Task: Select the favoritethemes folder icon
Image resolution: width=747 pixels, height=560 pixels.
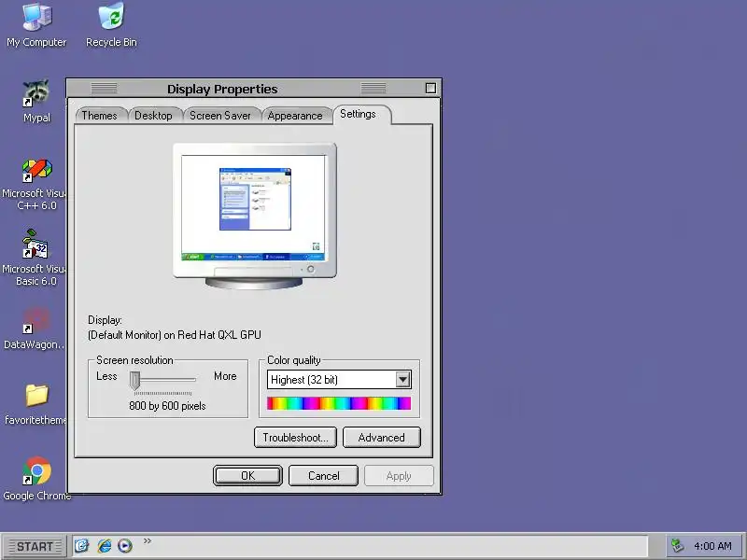Action: click(x=35, y=404)
